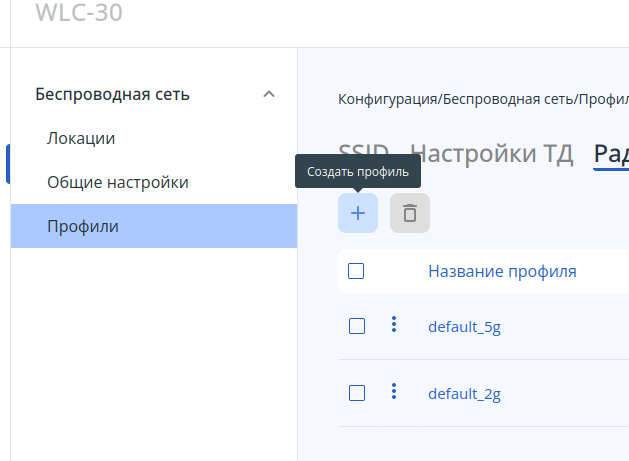Switch to the SSID tab
Screen dimensions: 629x461
click(x=363, y=154)
